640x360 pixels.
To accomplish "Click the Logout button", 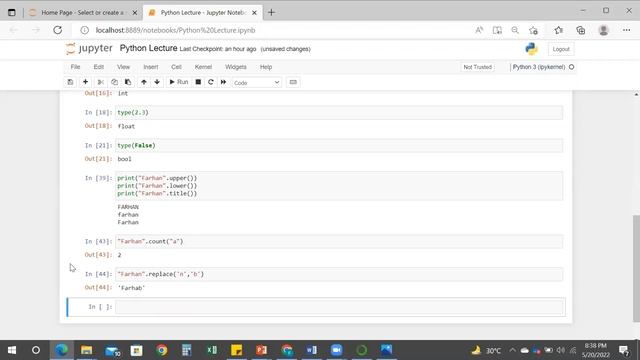I will click(x=561, y=49).
